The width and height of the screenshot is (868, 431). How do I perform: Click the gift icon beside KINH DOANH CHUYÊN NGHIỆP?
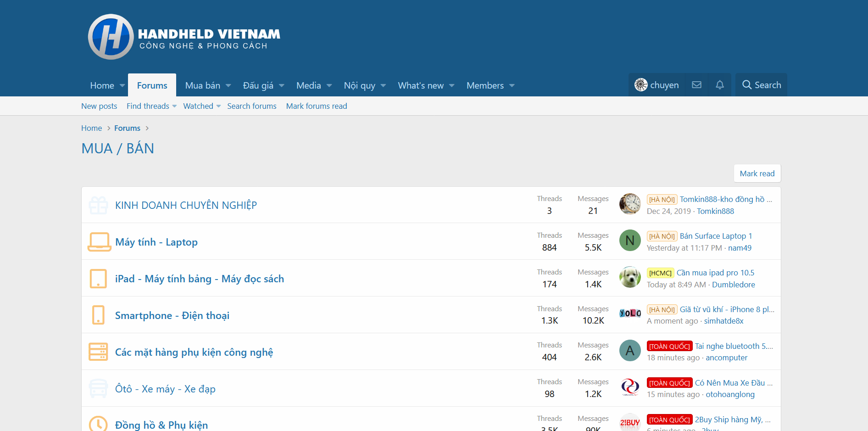(98, 205)
